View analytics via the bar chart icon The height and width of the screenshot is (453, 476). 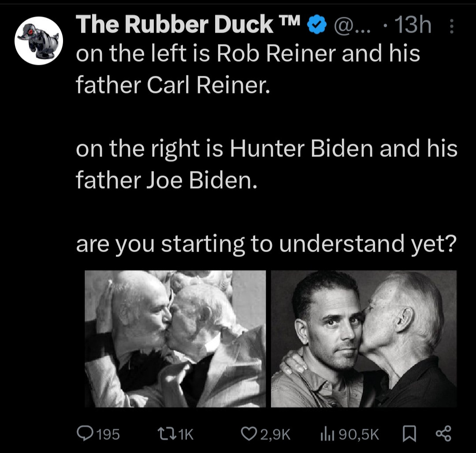[326, 433]
